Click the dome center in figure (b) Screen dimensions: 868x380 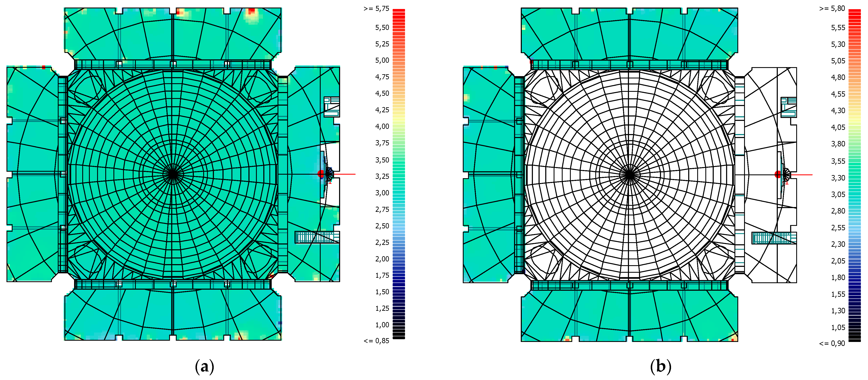point(629,175)
